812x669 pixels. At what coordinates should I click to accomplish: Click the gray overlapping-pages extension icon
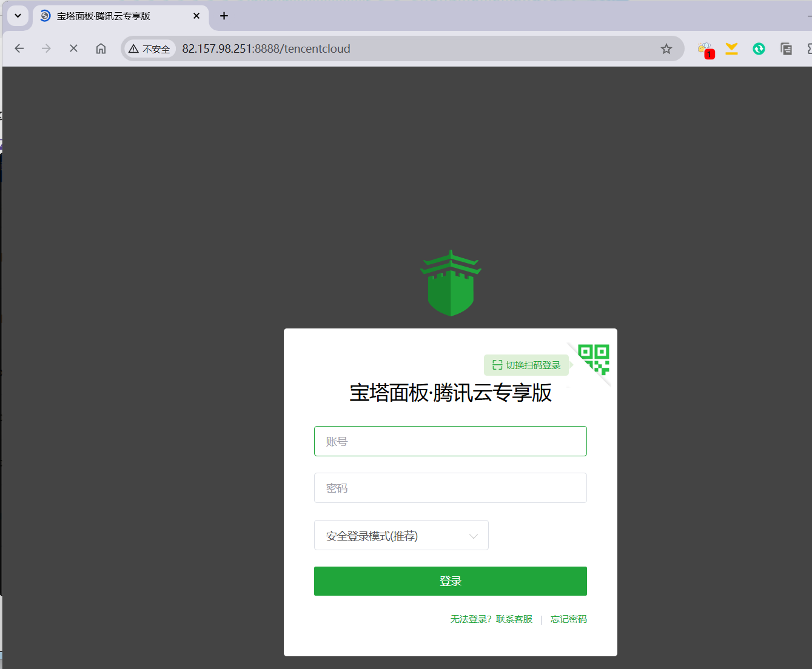786,49
